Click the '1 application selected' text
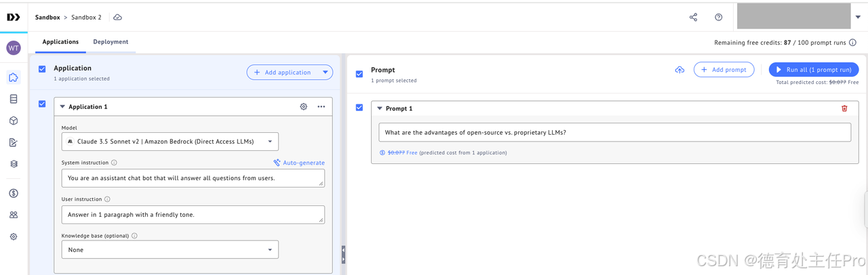The width and height of the screenshot is (868, 275). [81, 79]
